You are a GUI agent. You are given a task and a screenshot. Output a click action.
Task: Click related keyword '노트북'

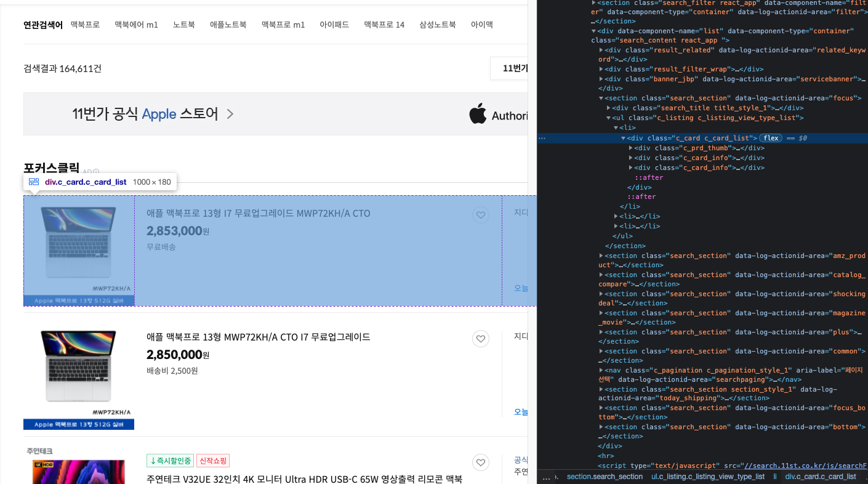pos(183,25)
